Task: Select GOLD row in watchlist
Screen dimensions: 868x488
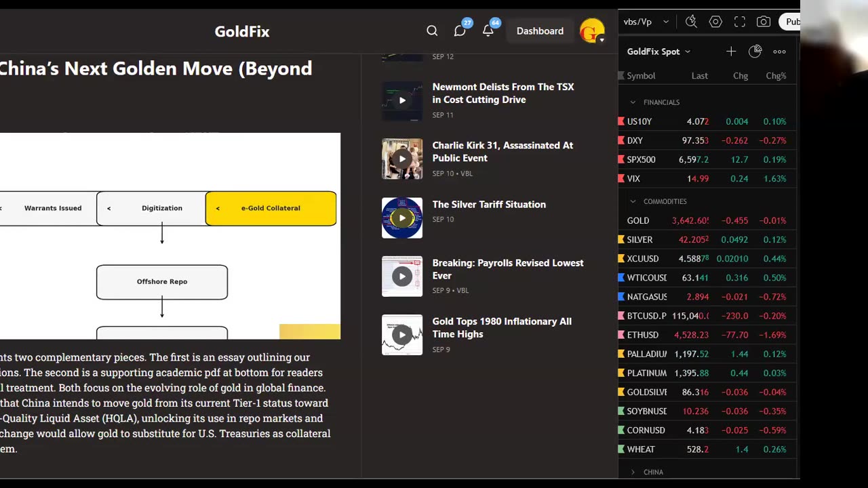Action: (x=707, y=220)
